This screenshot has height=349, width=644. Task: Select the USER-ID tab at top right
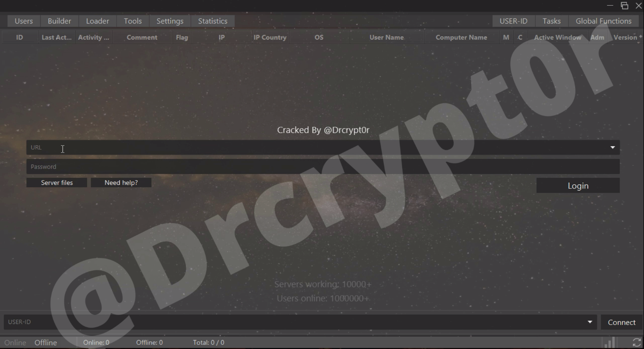tap(513, 21)
